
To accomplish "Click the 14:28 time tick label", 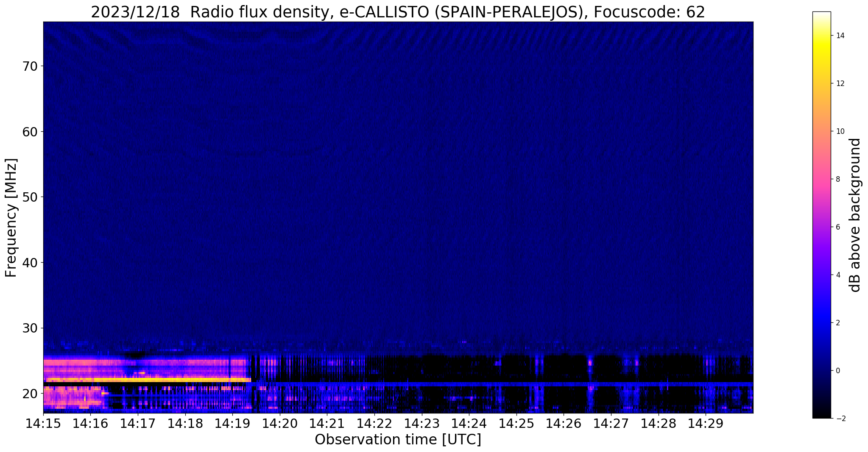I will pos(658,424).
